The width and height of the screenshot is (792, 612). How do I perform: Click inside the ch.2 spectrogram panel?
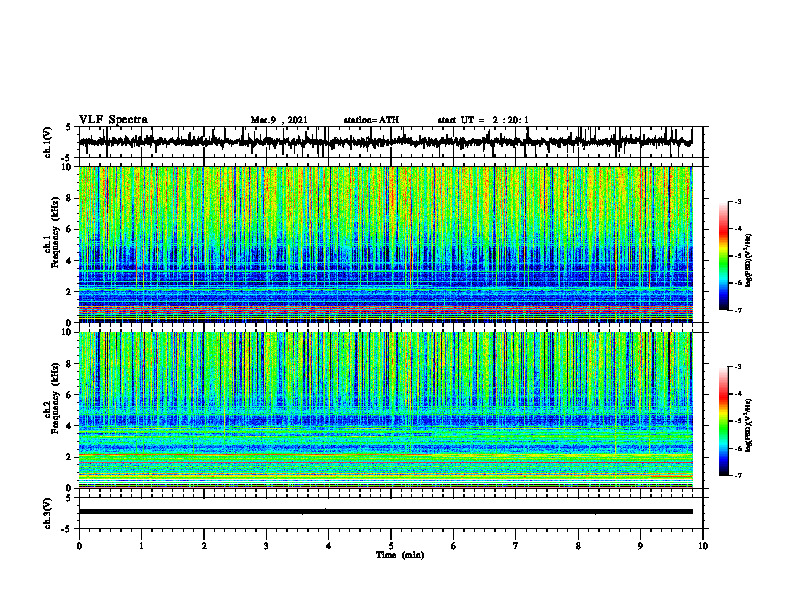[x=385, y=410]
